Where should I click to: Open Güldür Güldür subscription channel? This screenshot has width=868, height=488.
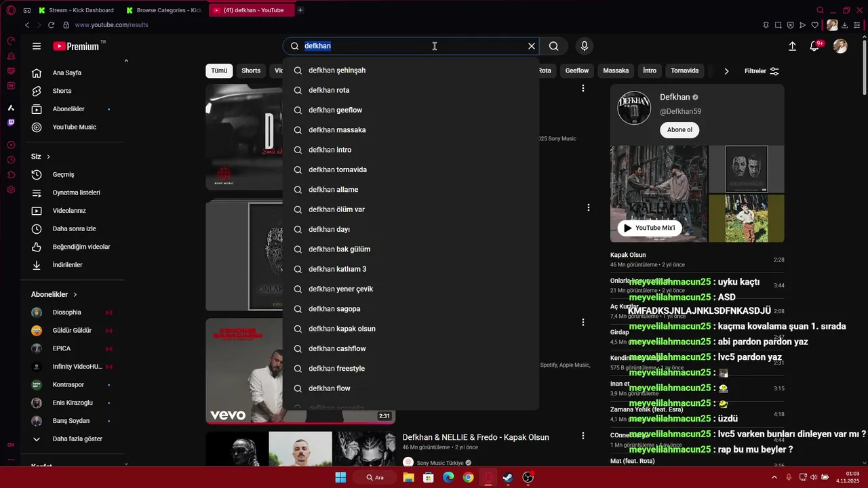click(x=72, y=331)
